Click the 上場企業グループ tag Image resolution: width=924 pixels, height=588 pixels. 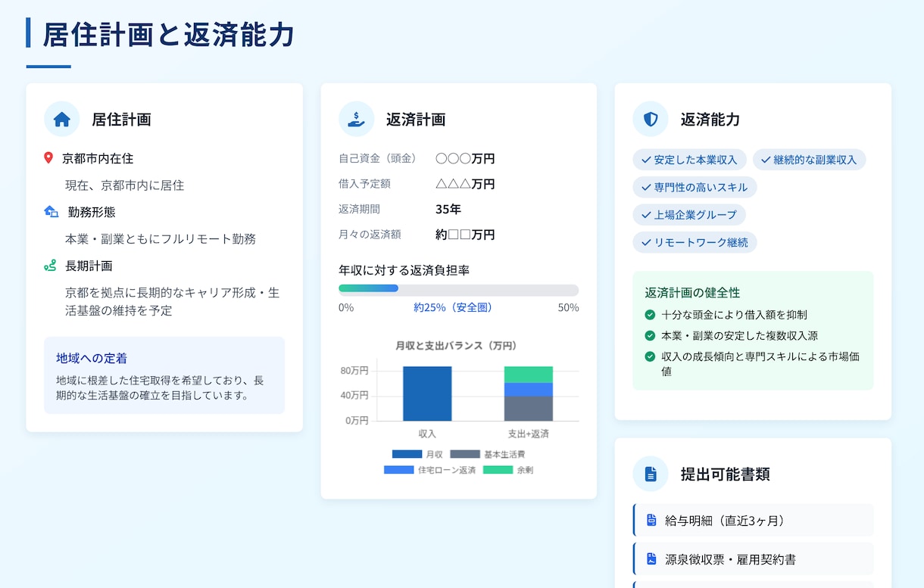point(689,215)
